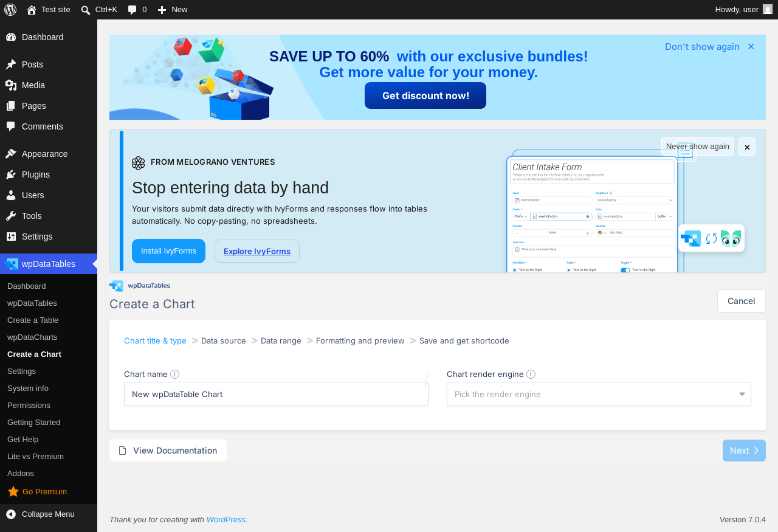This screenshot has width=778, height=532.
Task: Follow the WordPress link in the footer
Action: click(226, 519)
